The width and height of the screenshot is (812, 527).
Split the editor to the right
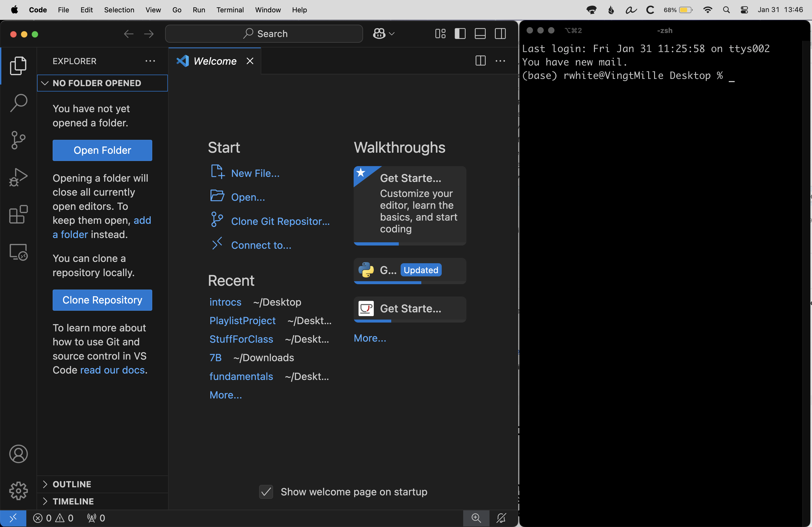480,61
